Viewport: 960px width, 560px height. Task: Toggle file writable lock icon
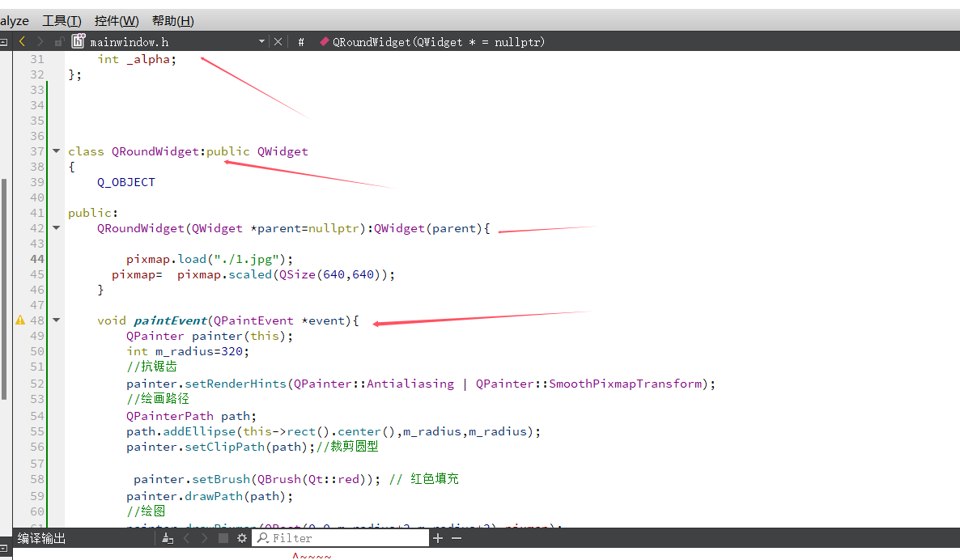tap(59, 41)
